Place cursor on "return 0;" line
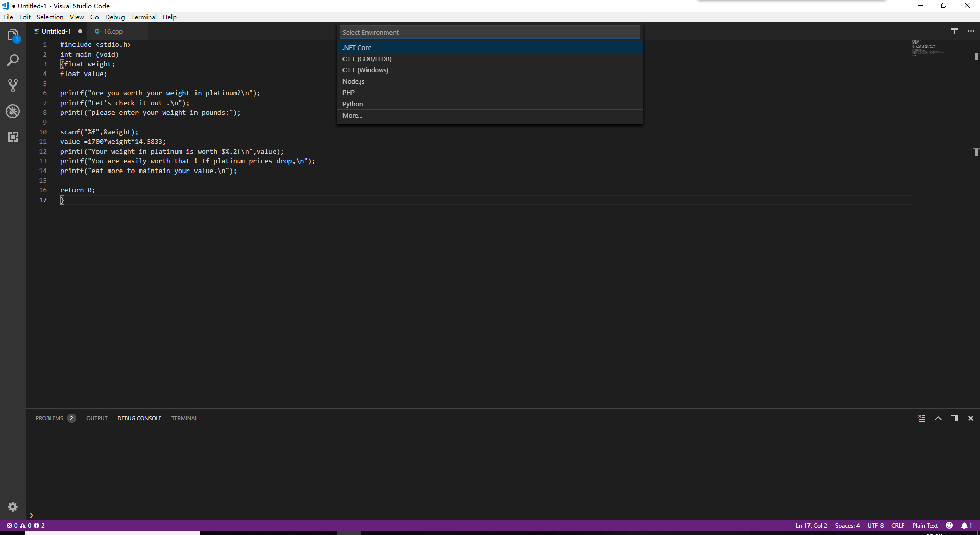Image resolution: width=980 pixels, height=535 pixels. click(x=78, y=190)
